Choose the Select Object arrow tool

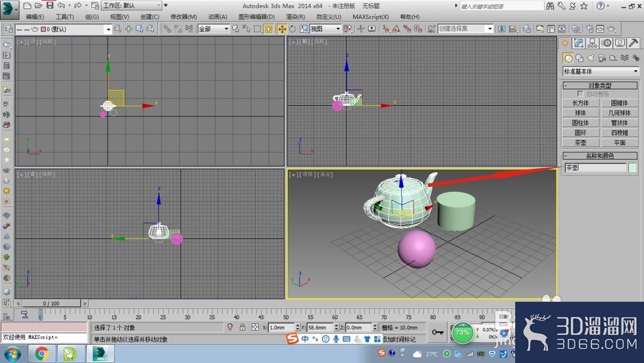click(236, 29)
